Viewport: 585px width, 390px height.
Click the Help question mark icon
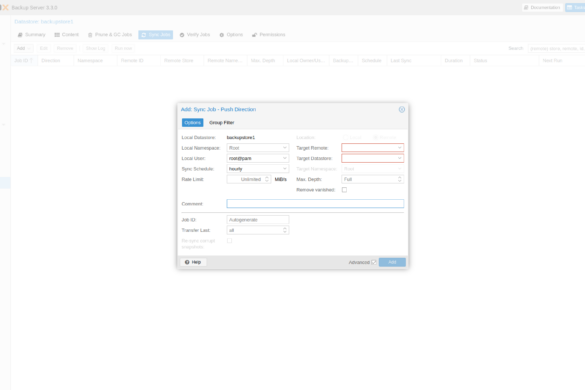(187, 262)
